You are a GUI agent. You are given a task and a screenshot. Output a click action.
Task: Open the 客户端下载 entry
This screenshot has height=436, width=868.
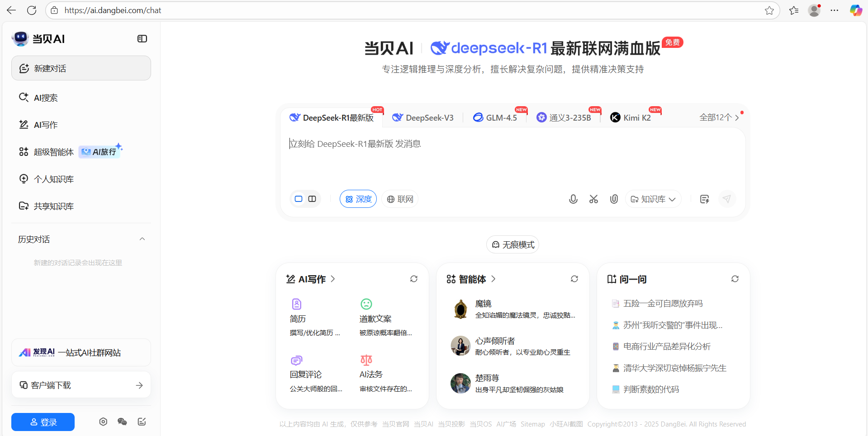(81, 385)
